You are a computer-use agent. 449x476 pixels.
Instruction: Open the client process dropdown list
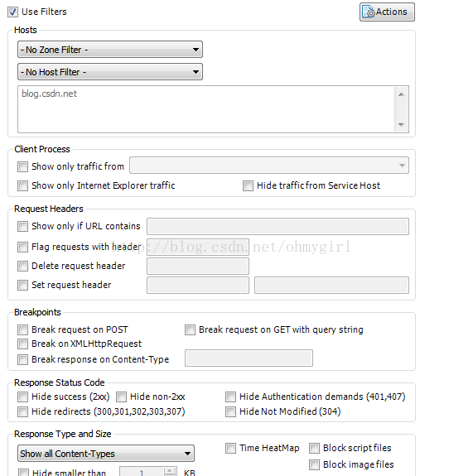(x=269, y=166)
